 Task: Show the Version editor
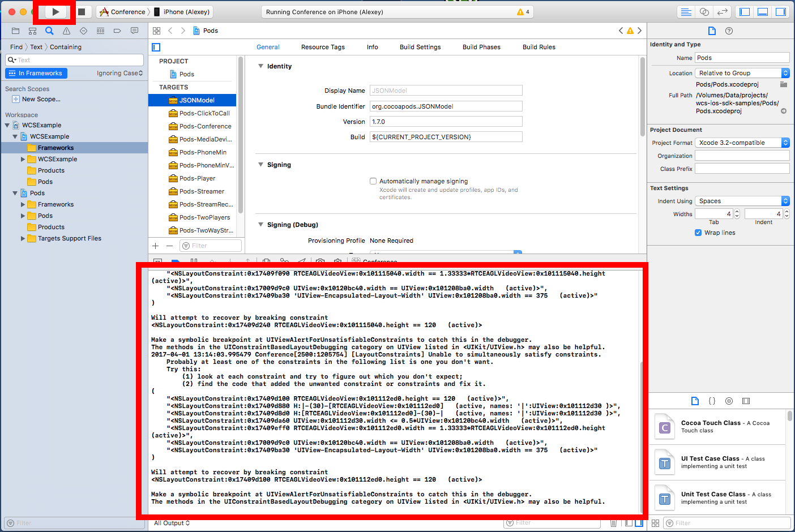pyautogui.click(x=722, y=12)
